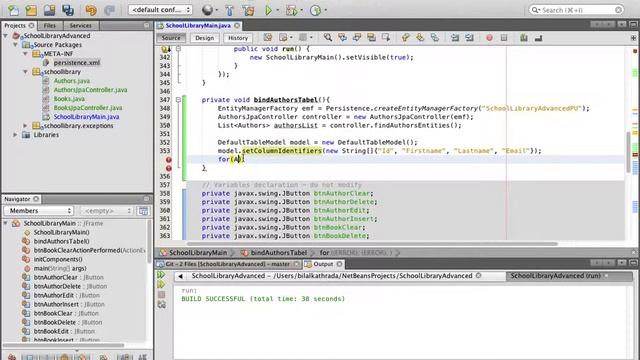Select BooksJpaController.java in project tree

pyautogui.click(x=88, y=108)
